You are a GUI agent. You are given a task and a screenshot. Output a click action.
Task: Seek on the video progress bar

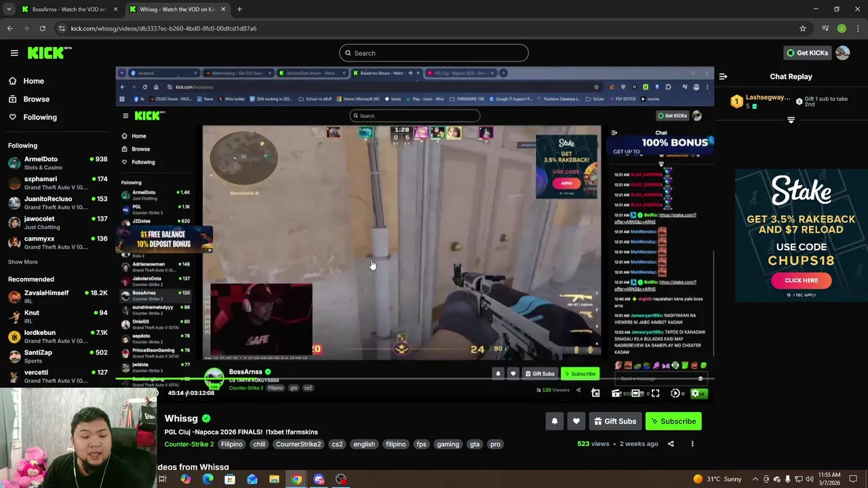coord(415,380)
